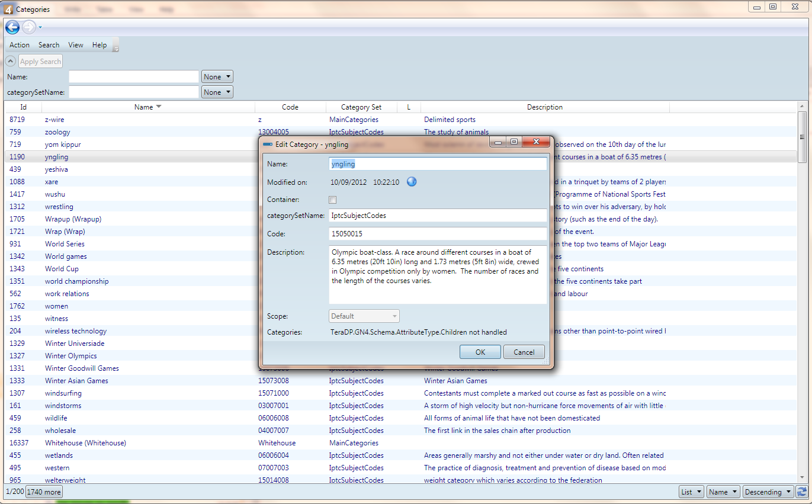Screen dimensions: 812x504
Task: Click the Name column header sort arrow
Action: (x=158, y=107)
